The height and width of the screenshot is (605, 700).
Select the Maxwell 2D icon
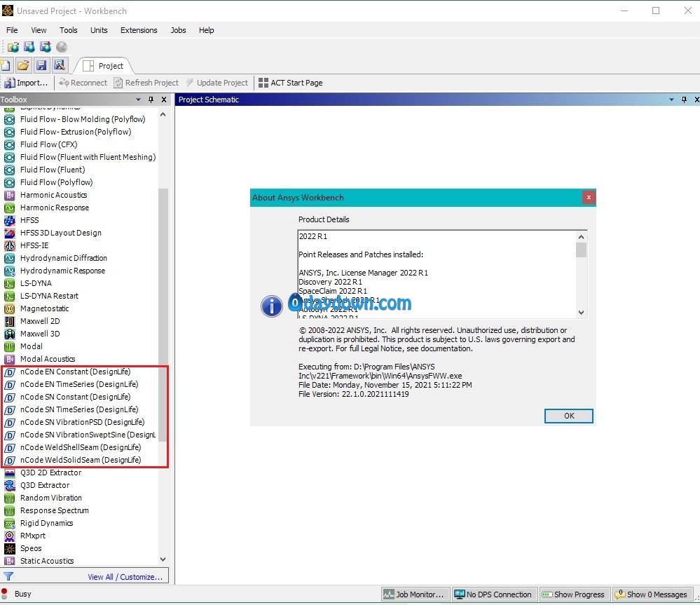click(x=9, y=321)
